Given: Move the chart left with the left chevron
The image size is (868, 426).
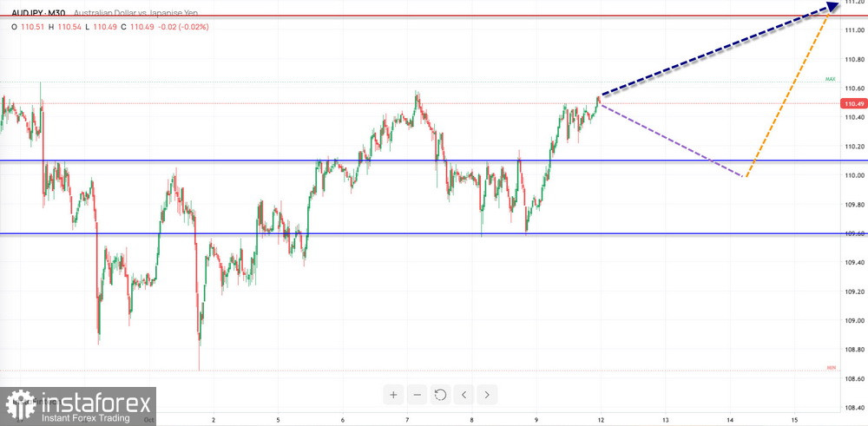Looking at the screenshot, I should click(x=464, y=395).
